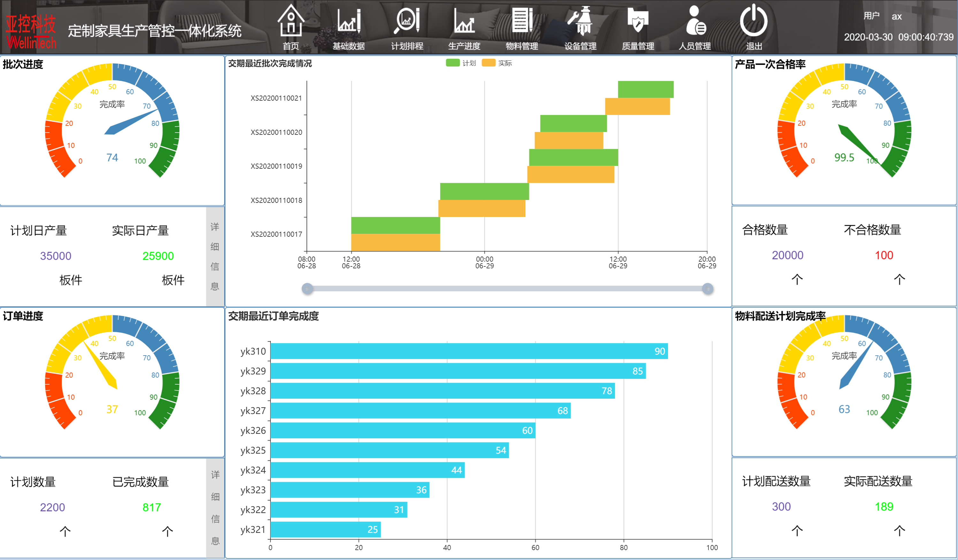The image size is (958, 560).
Task: Expand 详细信息 beside order quantity panel
Action: pos(215,508)
